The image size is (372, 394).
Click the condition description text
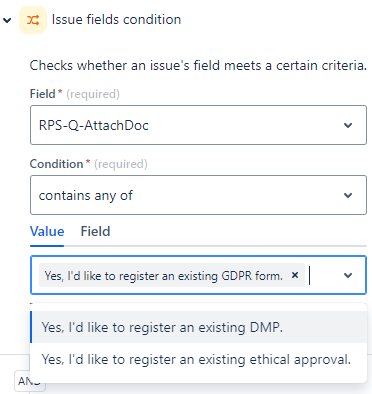coord(198,65)
